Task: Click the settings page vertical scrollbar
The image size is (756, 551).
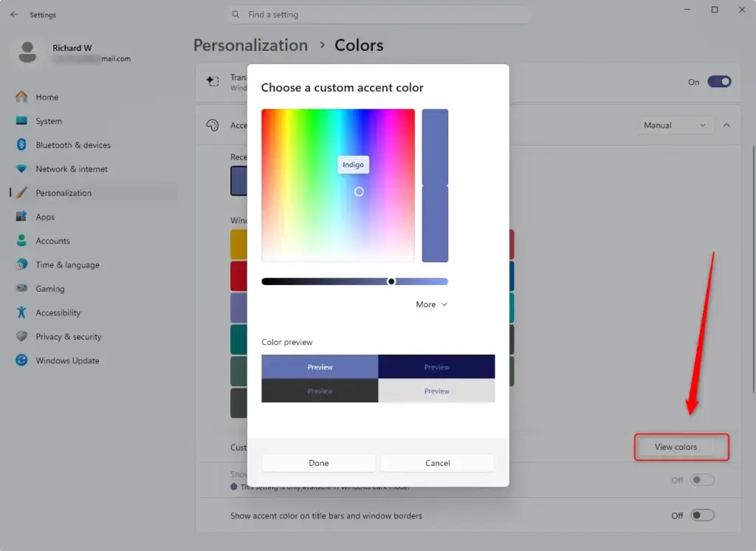Action: [753, 270]
